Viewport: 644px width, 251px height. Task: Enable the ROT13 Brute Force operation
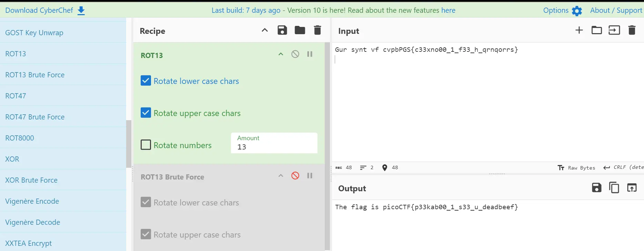coord(295,175)
